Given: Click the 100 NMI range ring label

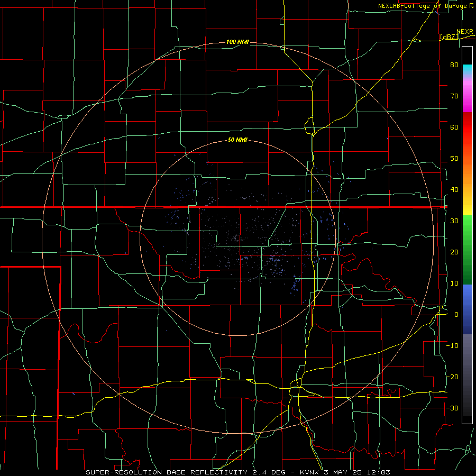Looking at the screenshot, I should 237,42.
